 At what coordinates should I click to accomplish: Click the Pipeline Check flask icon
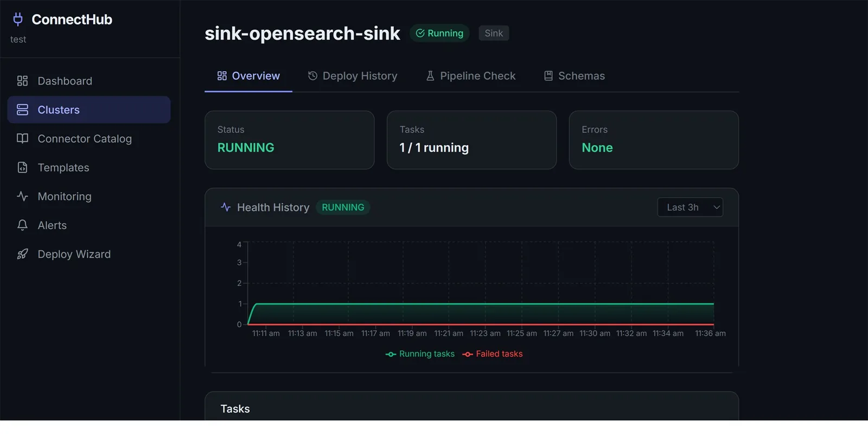pyautogui.click(x=430, y=76)
